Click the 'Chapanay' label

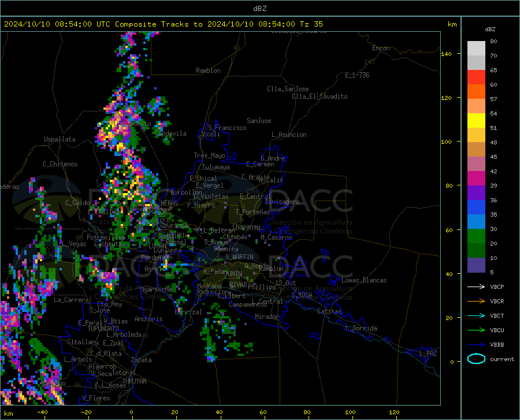[x=246, y=226]
